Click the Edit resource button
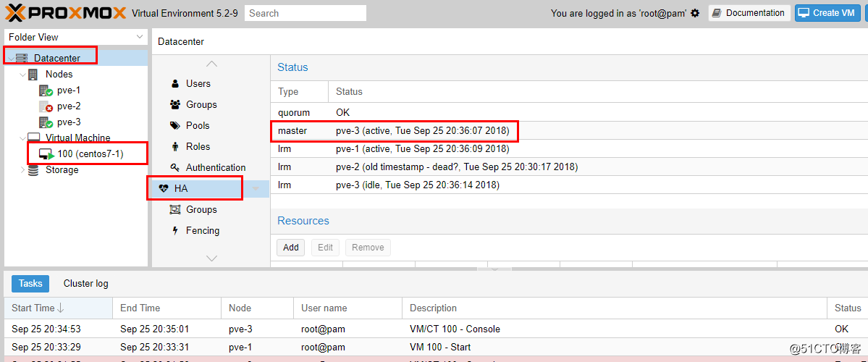Viewport: 868px width, 362px height. pos(326,248)
